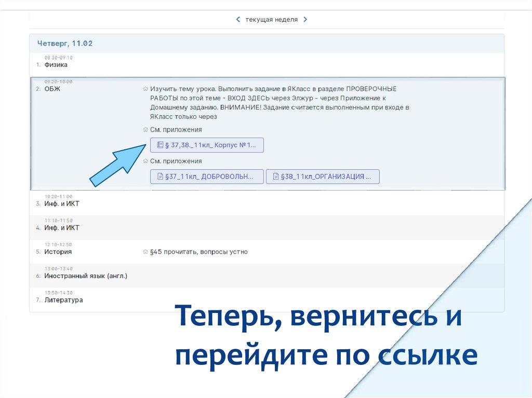The width and height of the screenshot is (532, 398).
Task: Click book icon in '§ 37,38._11кл_ Корпус' button
Action: point(160,145)
